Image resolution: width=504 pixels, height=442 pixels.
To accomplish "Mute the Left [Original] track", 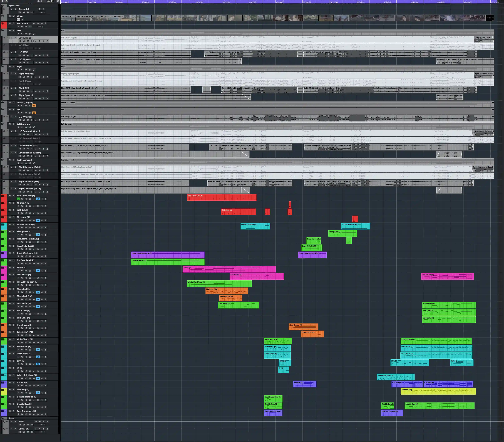I will pyautogui.click(x=11, y=38).
